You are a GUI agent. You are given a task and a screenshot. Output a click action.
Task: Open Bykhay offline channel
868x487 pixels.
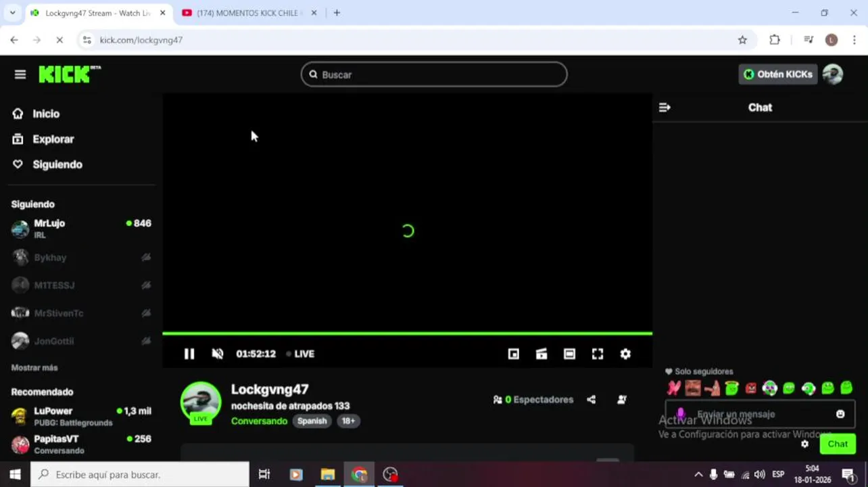click(81, 257)
